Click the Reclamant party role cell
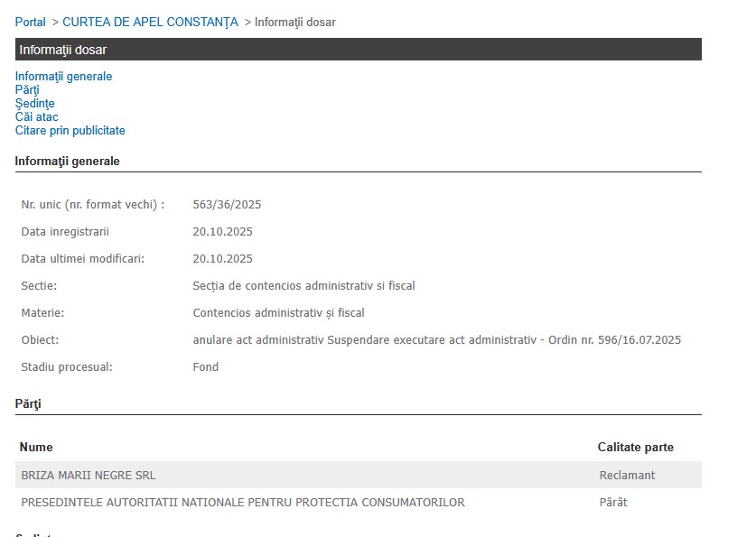This screenshot has height=537, width=756. 627,476
